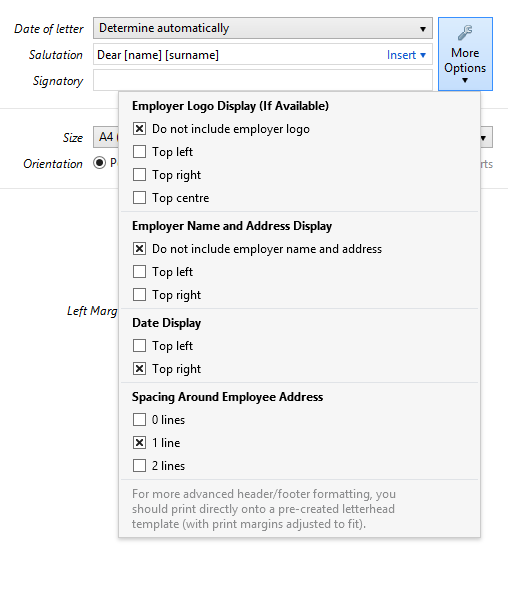Click the More Options down arrow
The height and width of the screenshot is (614, 508).
465,81
